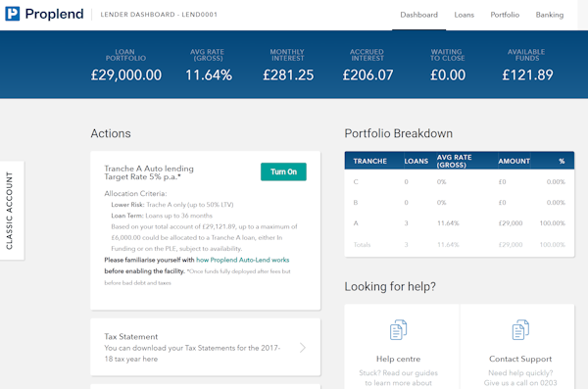Click the Contact Support heading
The width and height of the screenshot is (588, 389).
520,359
